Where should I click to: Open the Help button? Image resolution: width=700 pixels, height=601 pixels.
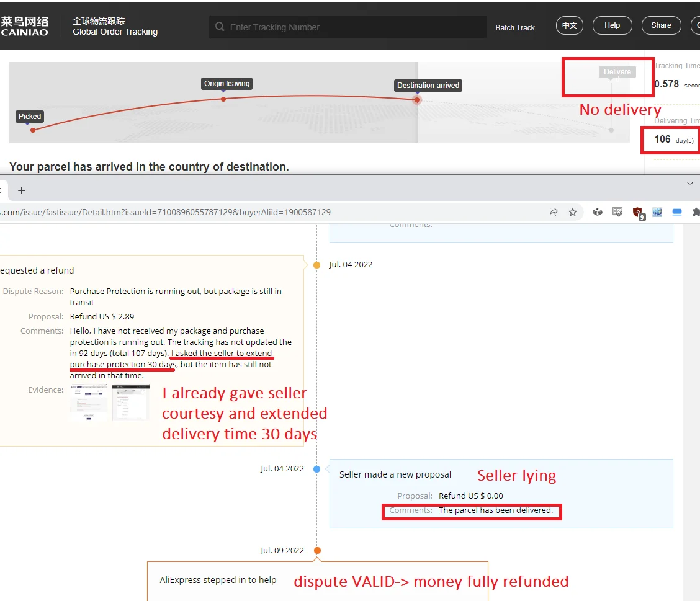tap(612, 25)
